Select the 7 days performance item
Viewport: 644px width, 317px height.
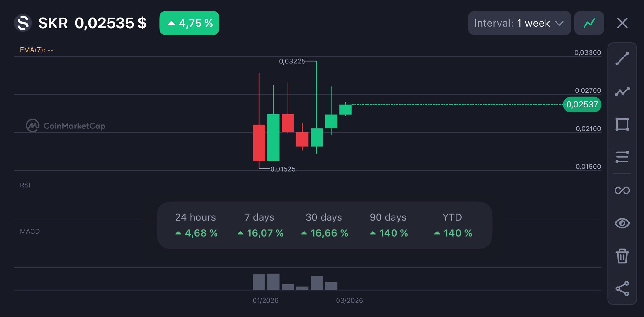tap(260, 225)
